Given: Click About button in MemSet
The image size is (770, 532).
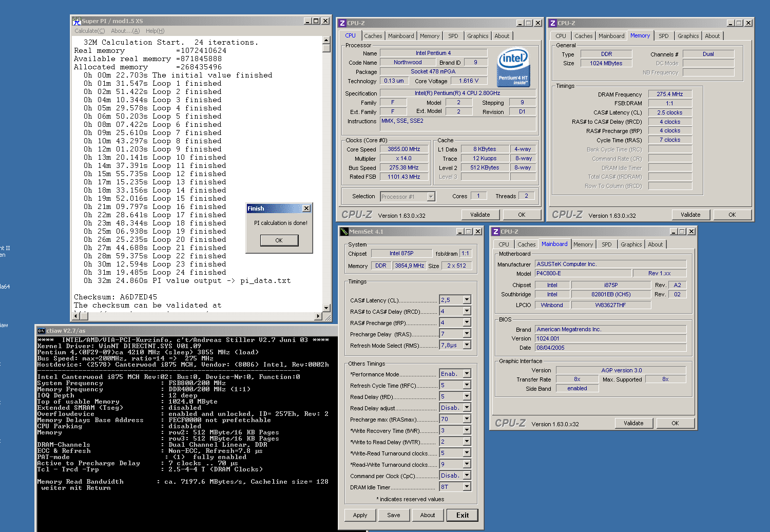Looking at the screenshot, I should coord(428,515).
